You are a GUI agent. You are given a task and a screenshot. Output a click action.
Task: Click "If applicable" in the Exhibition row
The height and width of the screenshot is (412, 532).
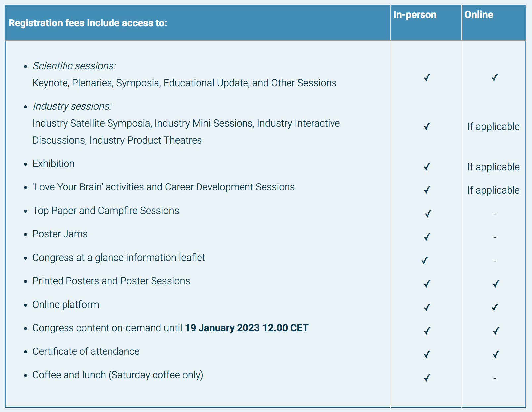(493, 167)
